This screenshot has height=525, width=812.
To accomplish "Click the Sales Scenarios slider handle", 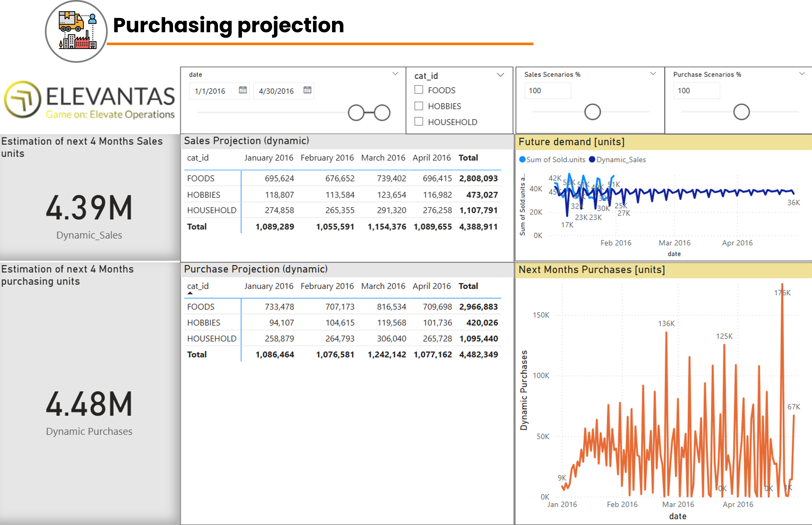I will [592, 112].
